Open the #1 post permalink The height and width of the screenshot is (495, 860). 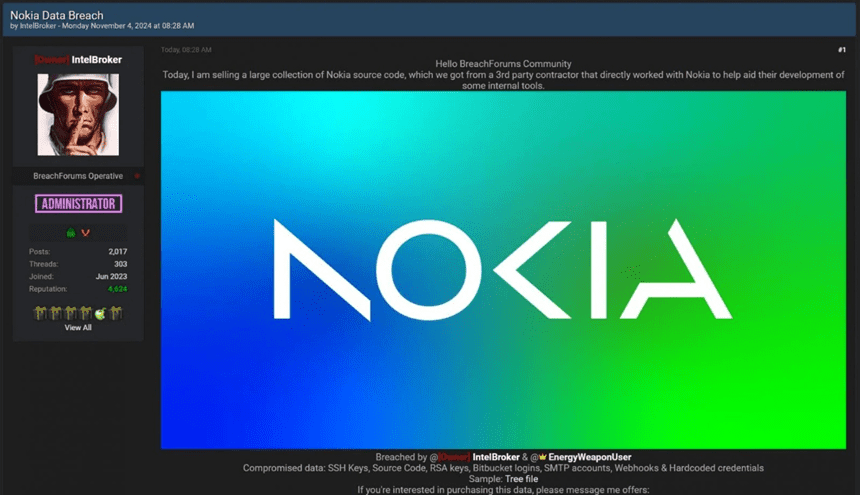point(840,49)
